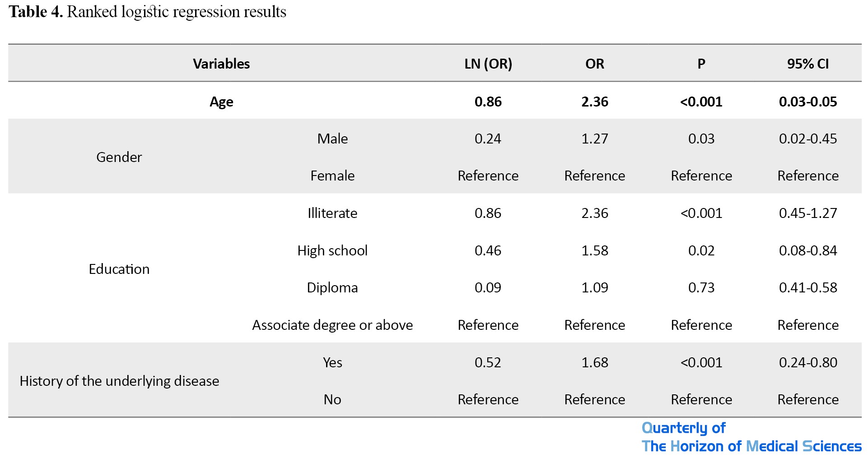The width and height of the screenshot is (868, 458).
Task: Click History of the underlying disease label
Action: pyautogui.click(x=119, y=381)
